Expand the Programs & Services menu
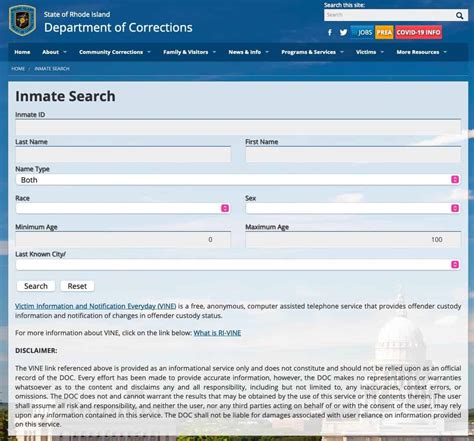Image resolution: width=474 pixels, height=441 pixels. coord(312,52)
